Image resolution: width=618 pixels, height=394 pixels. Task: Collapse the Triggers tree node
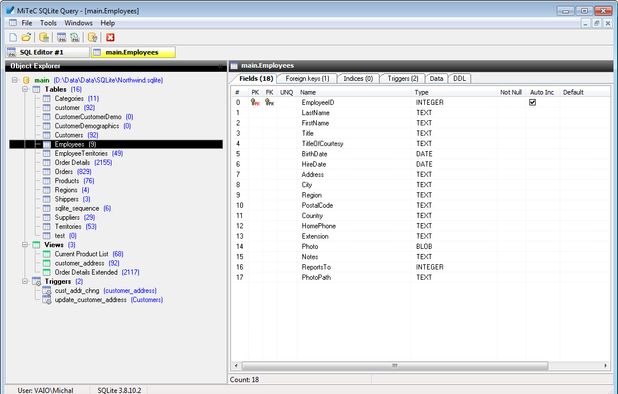[25, 282]
